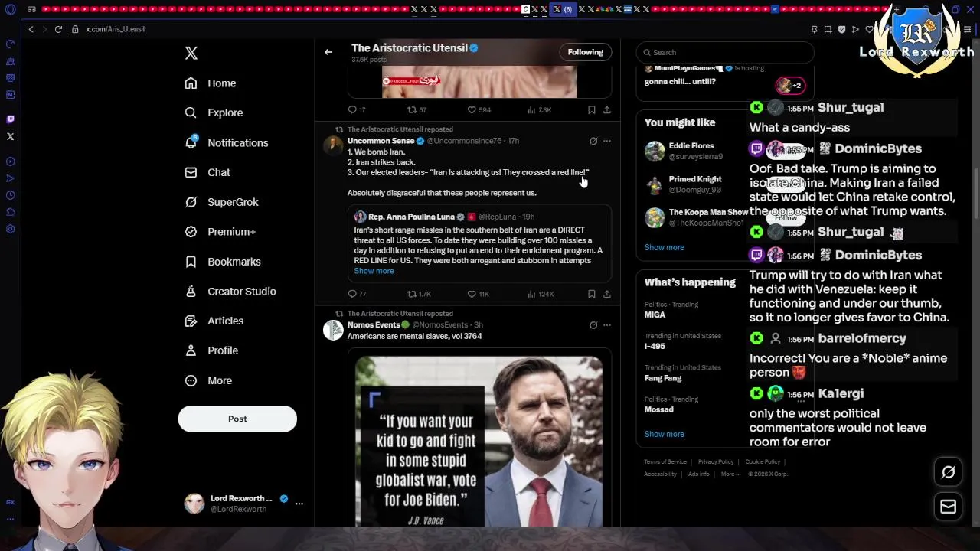The image size is (980, 551).
Task: Go back with profile header arrow
Action: click(328, 52)
